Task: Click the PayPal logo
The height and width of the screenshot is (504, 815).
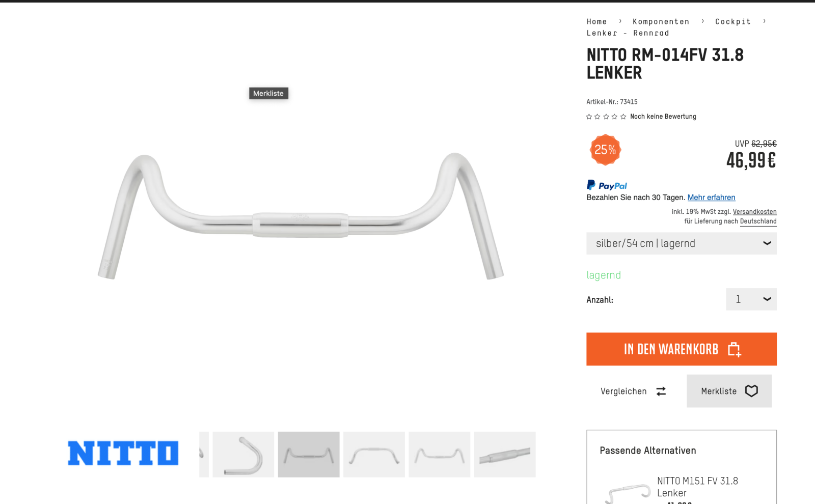Action: [607, 185]
